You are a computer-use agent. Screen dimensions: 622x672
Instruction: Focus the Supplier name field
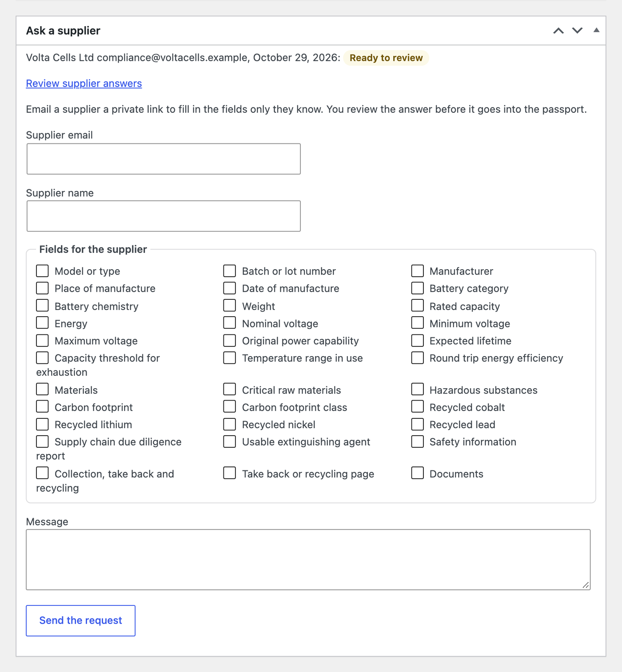point(163,216)
